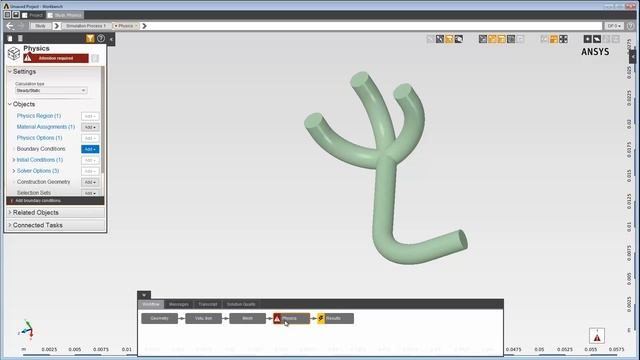640x360 pixels.
Task: Click the Geometry workflow step
Action: point(160,318)
